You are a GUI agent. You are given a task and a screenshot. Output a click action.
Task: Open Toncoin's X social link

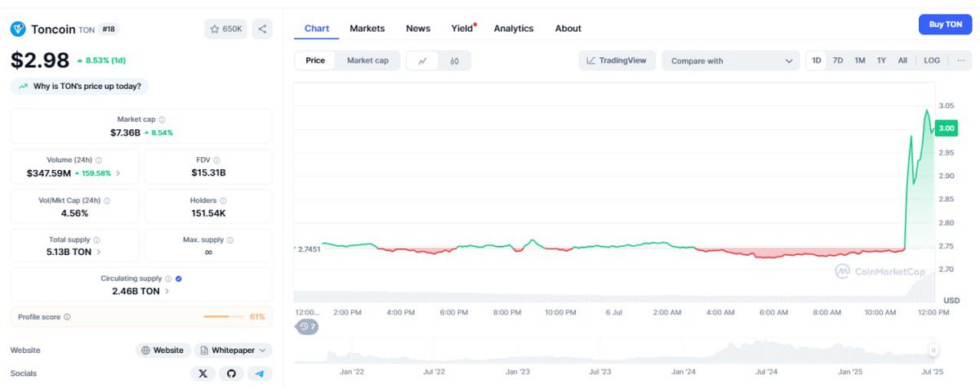pos(203,373)
